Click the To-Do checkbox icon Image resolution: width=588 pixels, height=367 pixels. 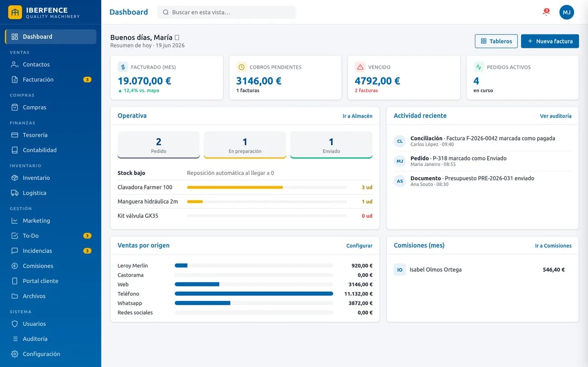tap(14, 236)
